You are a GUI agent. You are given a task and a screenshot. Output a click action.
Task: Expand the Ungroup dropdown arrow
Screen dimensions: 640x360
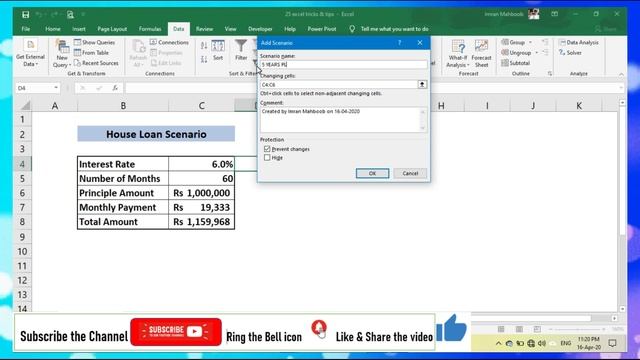tap(537, 53)
